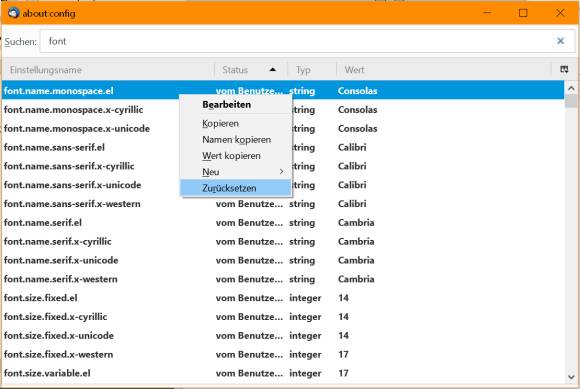Click the scrollbar down arrow
The width and height of the screenshot is (580, 389).
571,377
